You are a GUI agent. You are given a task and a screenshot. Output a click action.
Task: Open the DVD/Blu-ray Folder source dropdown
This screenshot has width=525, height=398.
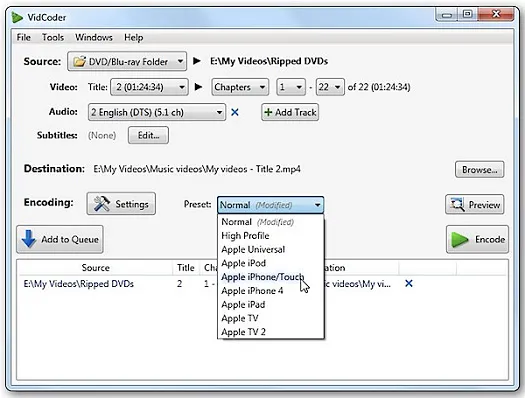point(127,61)
